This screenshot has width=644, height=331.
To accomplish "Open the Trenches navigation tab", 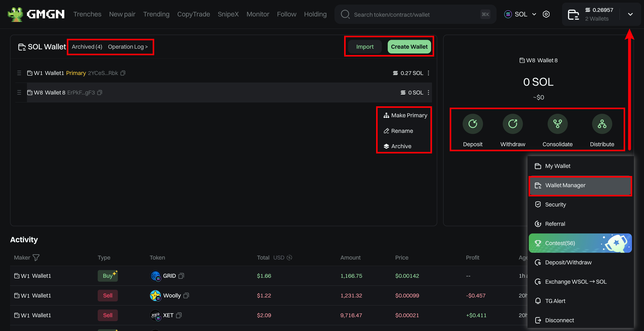I will coord(87,14).
